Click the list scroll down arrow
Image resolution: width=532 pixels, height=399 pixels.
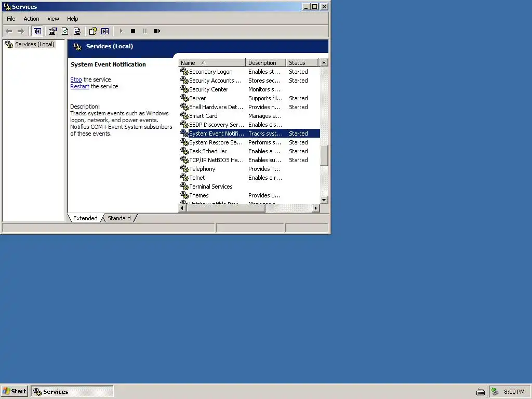pos(324,200)
